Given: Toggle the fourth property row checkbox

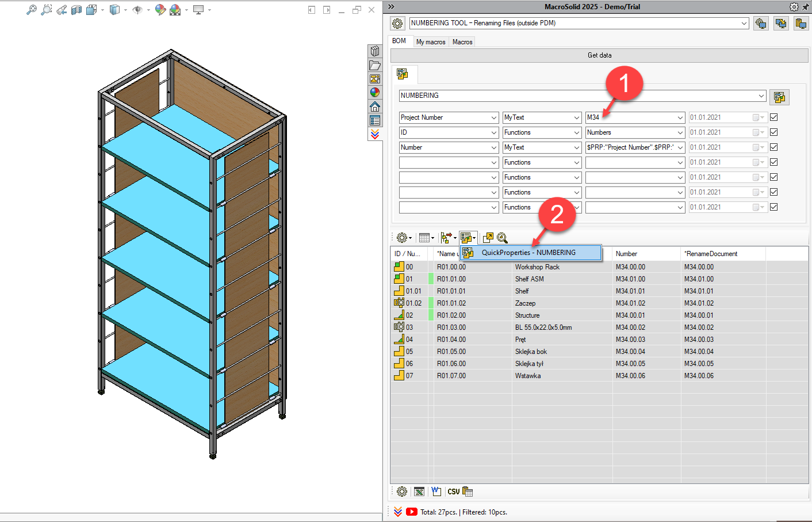Looking at the screenshot, I should (774, 162).
